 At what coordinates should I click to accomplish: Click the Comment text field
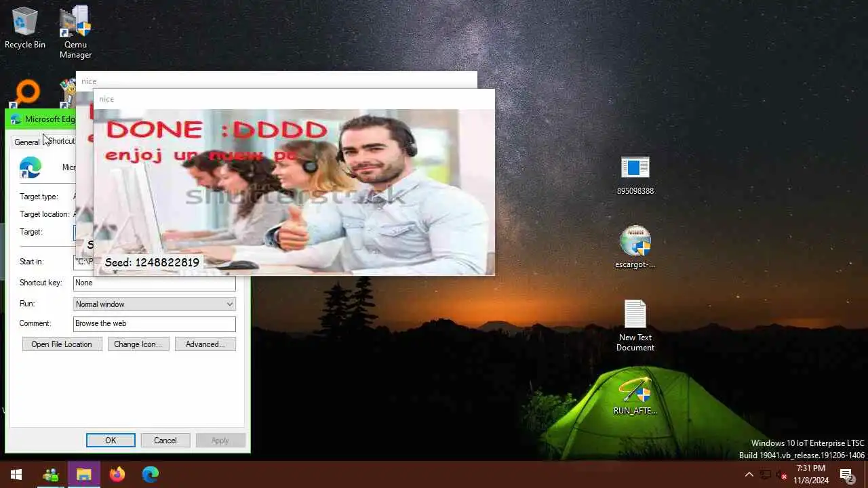point(154,324)
